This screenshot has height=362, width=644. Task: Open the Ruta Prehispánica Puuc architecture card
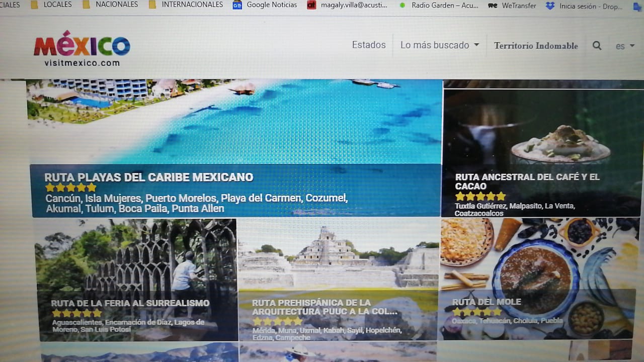325,307
